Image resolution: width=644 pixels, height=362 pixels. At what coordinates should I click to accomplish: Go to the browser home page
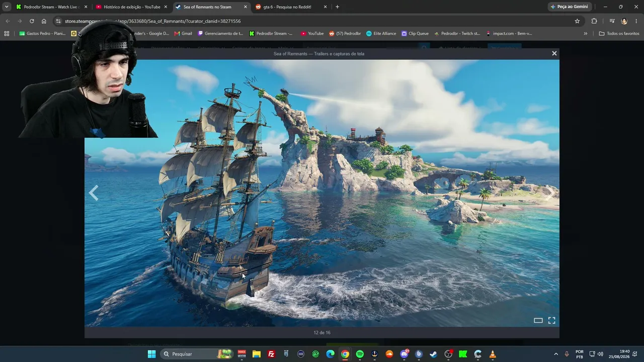click(44, 21)
